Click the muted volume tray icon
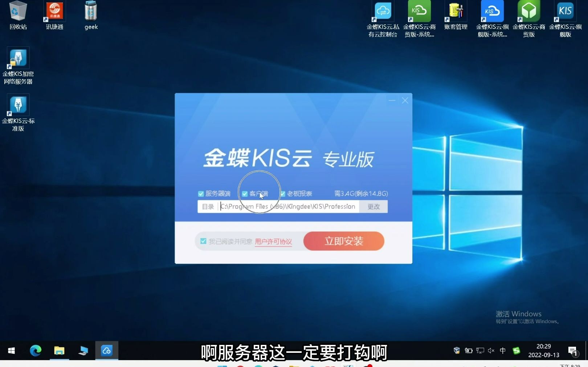Image resolution: width=588 pixels, height=367 pixels. pos(491,350)
